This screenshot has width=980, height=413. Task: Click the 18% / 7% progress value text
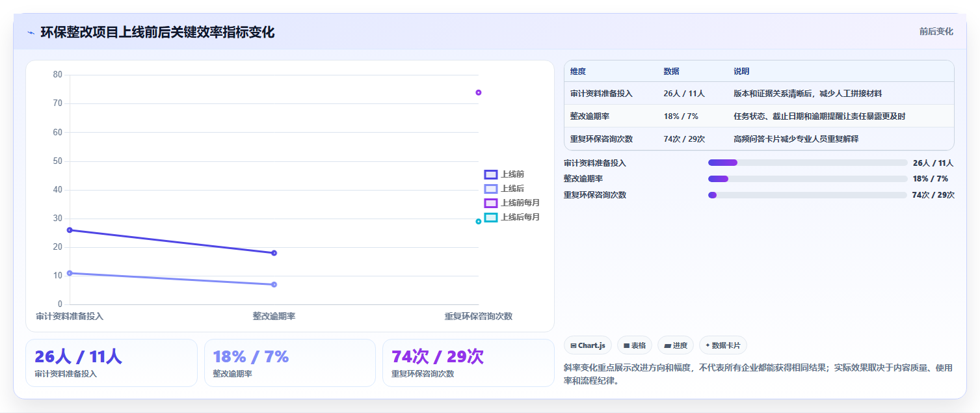tap(931, 178)
